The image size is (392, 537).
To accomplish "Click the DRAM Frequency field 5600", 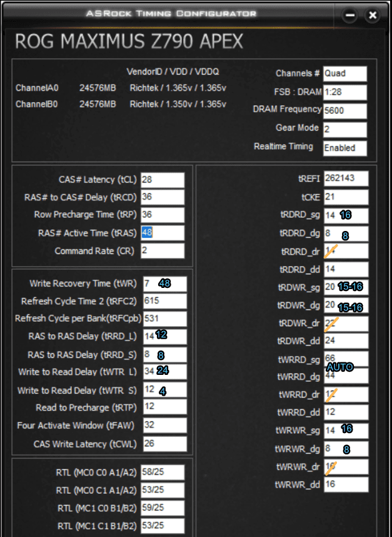I will [344, 111].
